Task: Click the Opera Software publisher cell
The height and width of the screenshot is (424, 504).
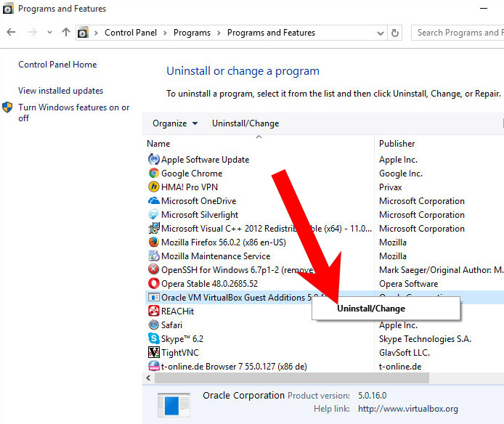Action: tap(409, 284)
